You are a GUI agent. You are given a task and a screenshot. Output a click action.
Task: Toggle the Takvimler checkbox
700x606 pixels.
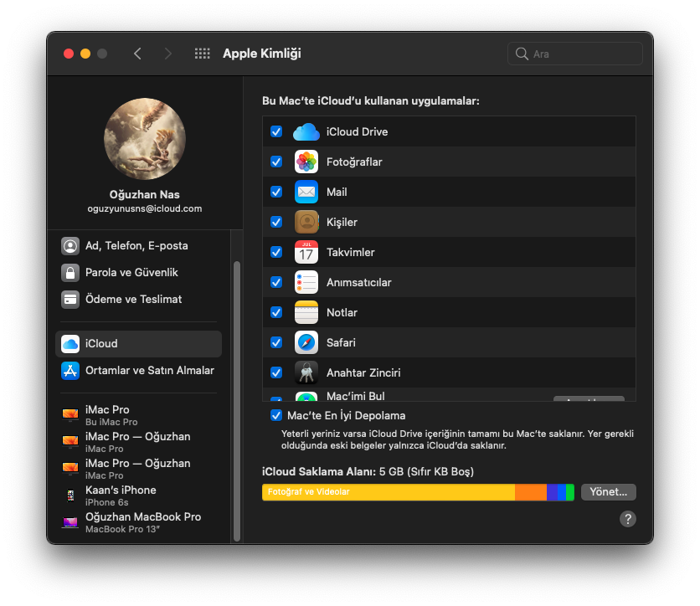pos(276,252)
